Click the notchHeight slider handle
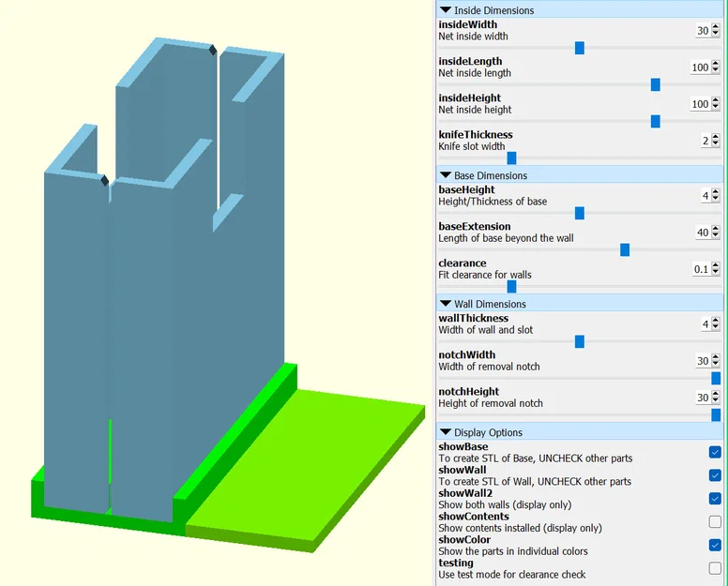 (x=716, y=414)
